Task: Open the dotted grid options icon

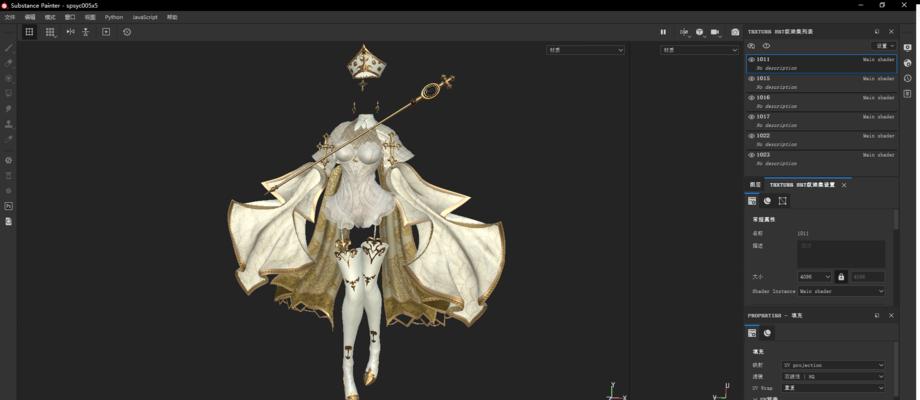Action: [50, 32]
